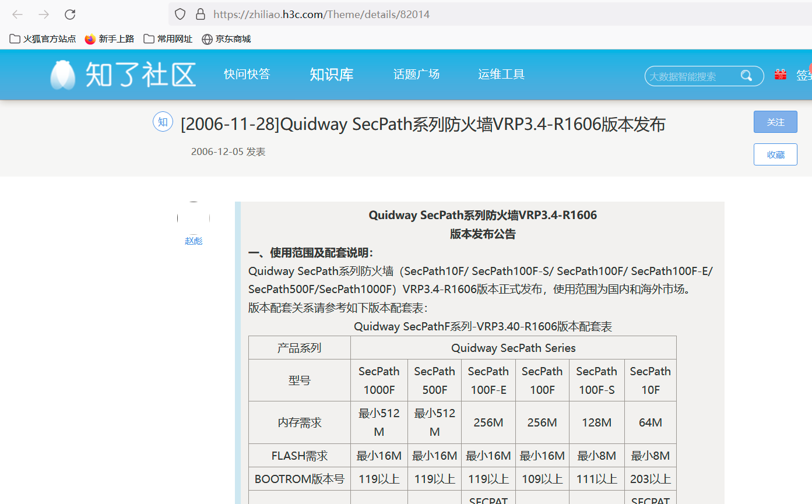Open author 赵彪 profile link
812x504 pixels.
pos(194,241)
